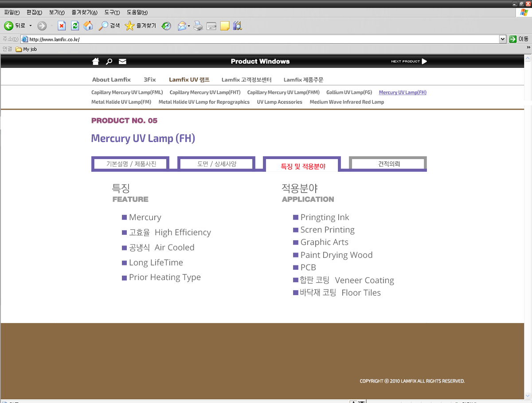Print the page with printer icon

point(198,26)
